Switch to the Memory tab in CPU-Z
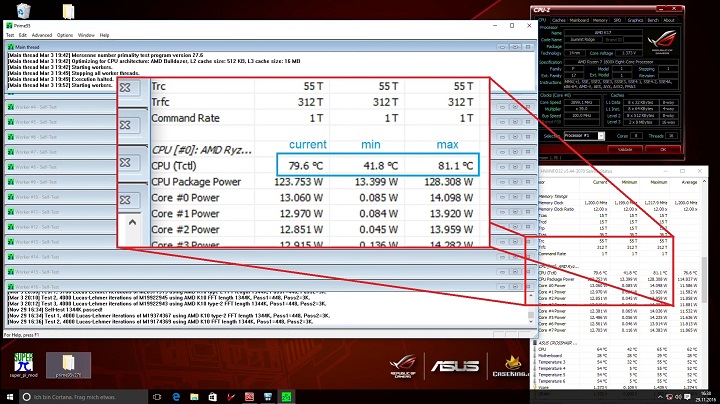Viewport: 720px width, 404px height. coord(600,20)
